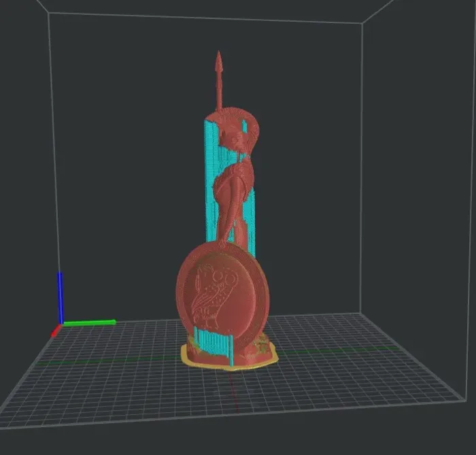Image resolution: width=476 pixels, height=455 pixels.
Task: Select the spear tip atop the model
Action: [218, 61]
